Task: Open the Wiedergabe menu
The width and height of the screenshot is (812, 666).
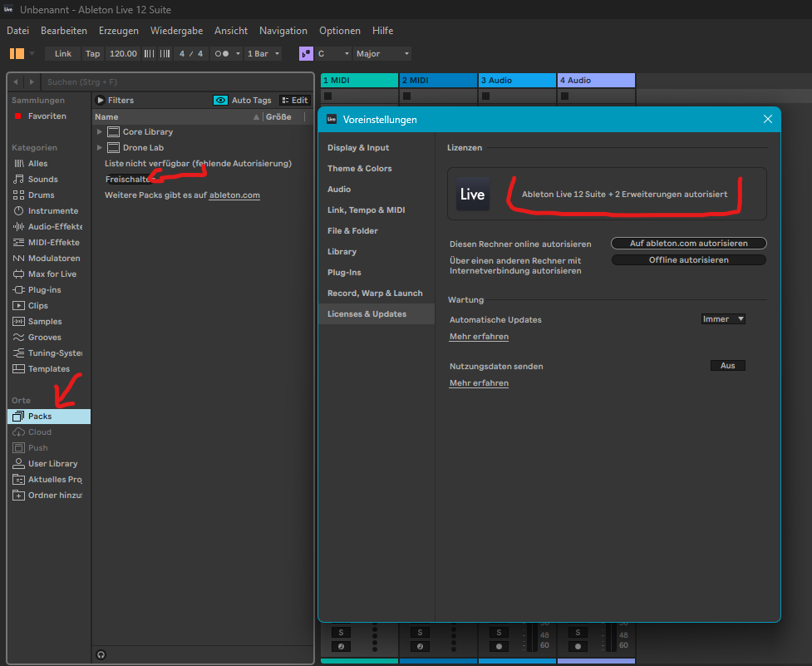Action: pyautogui.click(x=176, y=31)
